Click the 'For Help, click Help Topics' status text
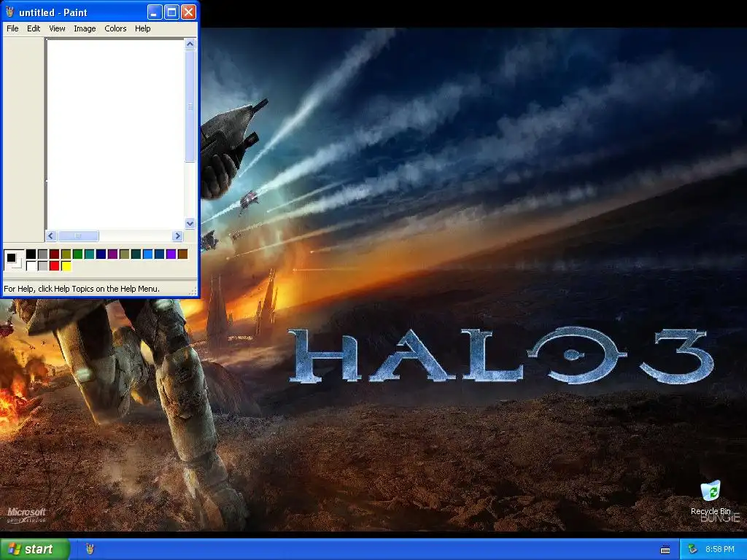The height and width of the screenshot is (560, 747). [82, 289]
